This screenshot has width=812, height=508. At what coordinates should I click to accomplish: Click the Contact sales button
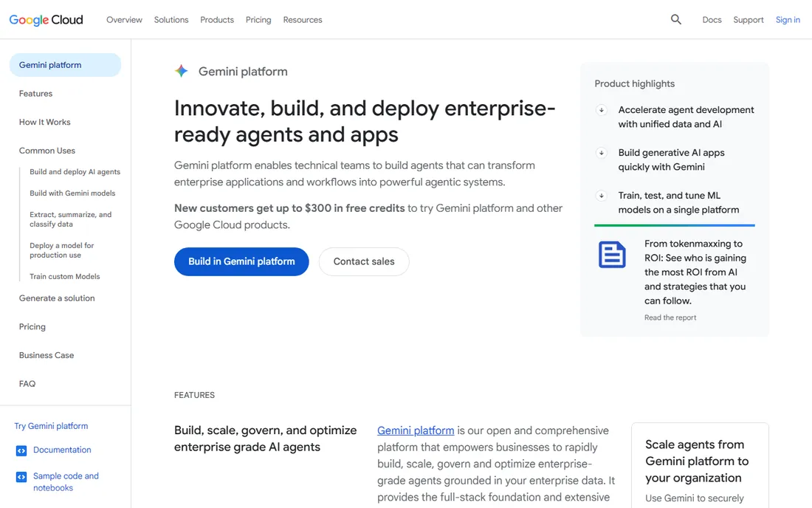coord(364,261)
